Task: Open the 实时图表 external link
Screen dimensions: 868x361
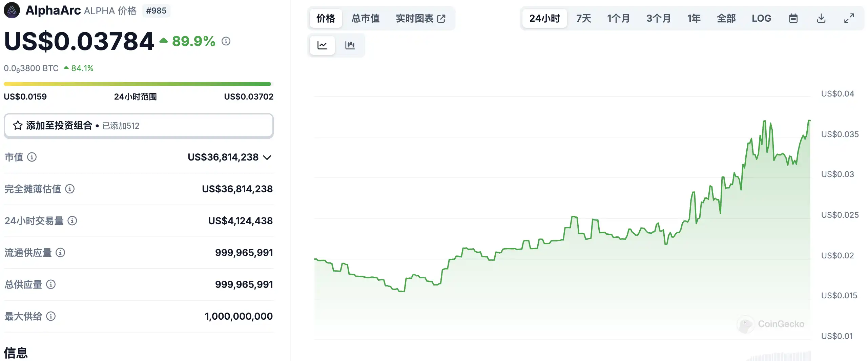Action: [420, 18]
